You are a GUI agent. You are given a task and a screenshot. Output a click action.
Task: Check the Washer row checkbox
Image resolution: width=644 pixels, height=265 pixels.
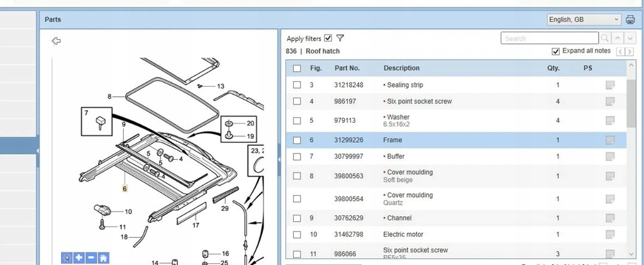point(297,120)
